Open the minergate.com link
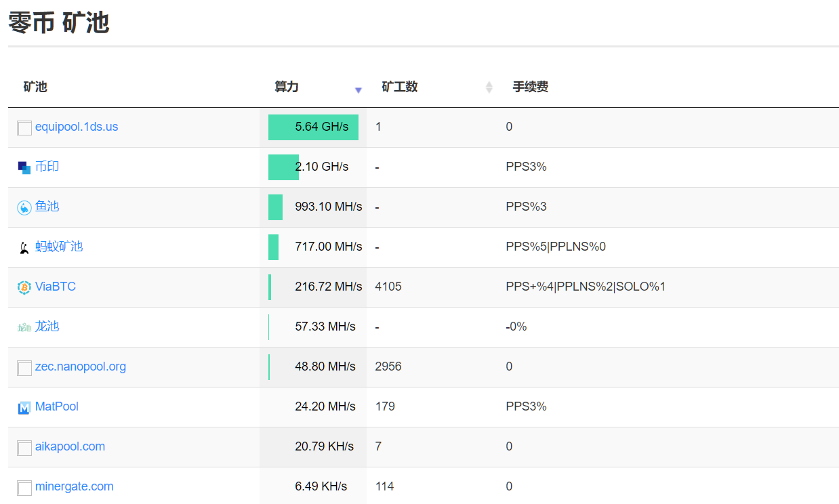 (75, 486)
